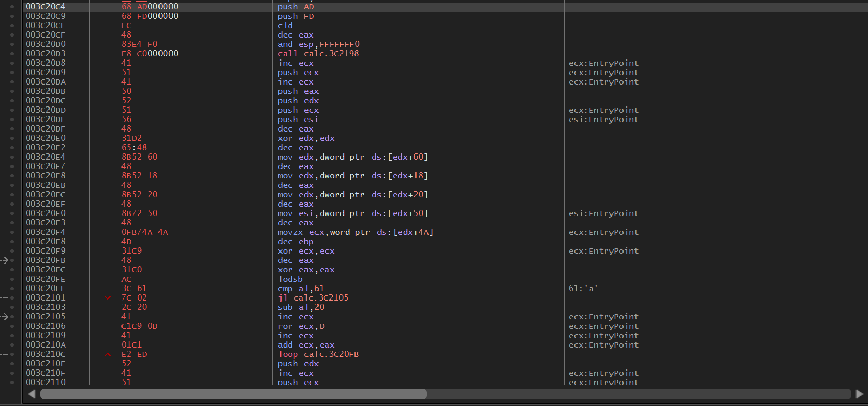This screenshot has height=406, width=868.
Task: Click the 'push esi' instruction
Action: coord(298,120)
